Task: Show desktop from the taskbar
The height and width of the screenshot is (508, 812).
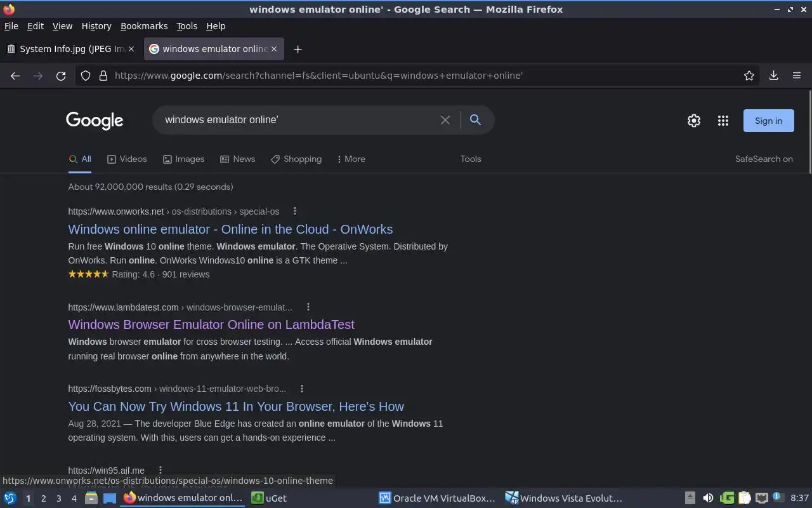Action: click(x=110, y=498)
